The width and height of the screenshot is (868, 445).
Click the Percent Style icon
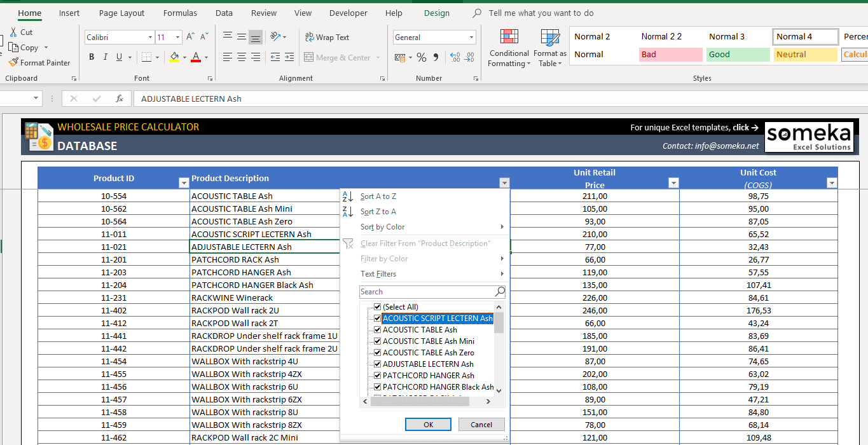pyautogui.click(x=421, y=57)
